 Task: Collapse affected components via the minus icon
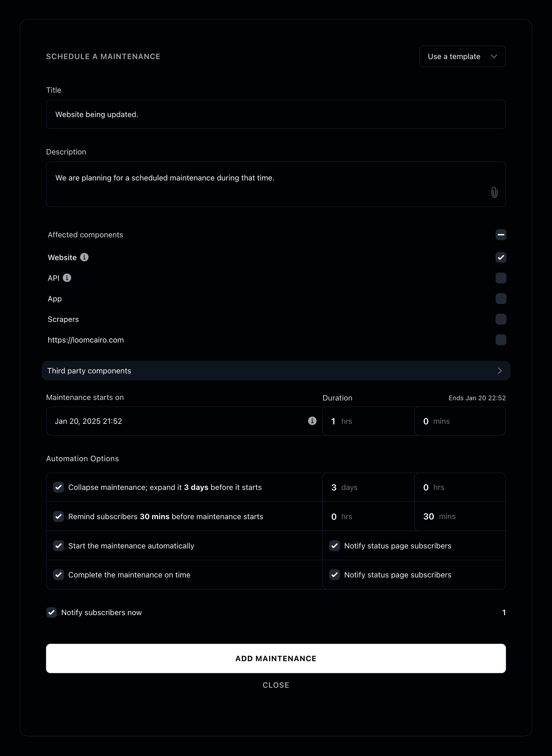[501, 235]
